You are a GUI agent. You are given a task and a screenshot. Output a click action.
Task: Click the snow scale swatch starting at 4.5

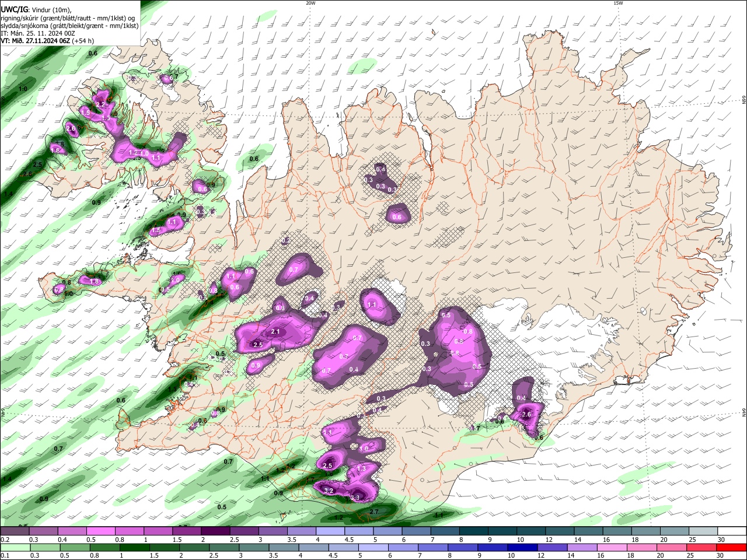(358, 531)
